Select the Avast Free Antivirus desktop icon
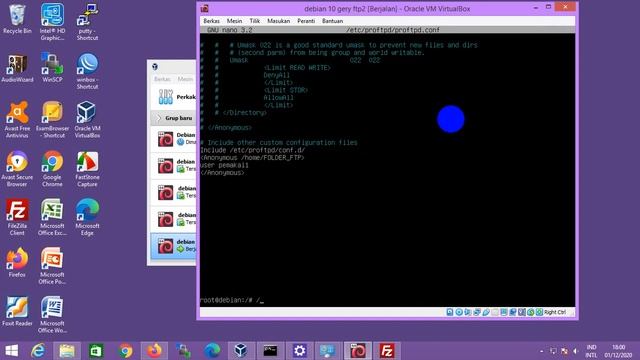 17,120
